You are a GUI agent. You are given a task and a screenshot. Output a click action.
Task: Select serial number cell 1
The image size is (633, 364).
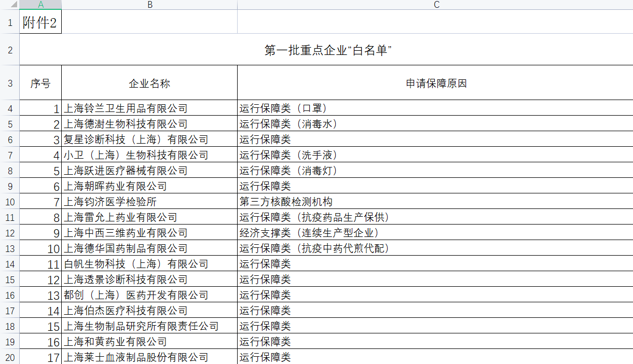(40, 108)
